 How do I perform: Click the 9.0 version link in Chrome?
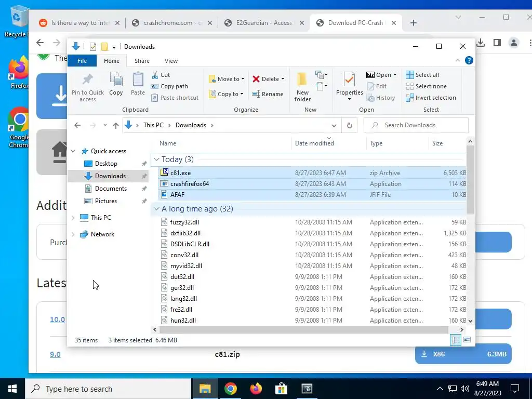pos(55,354)
